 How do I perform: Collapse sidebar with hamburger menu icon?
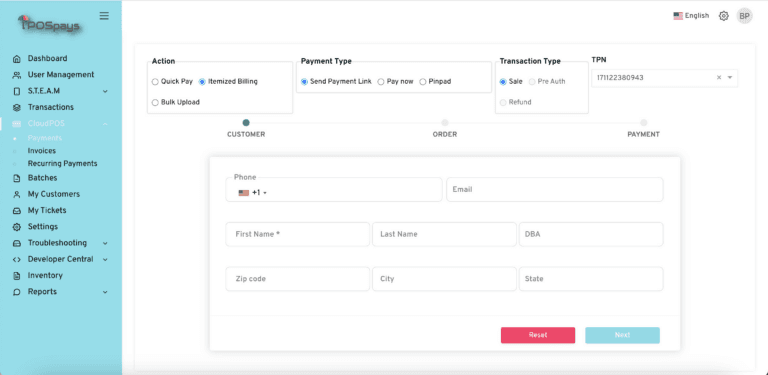pos(104,16)
